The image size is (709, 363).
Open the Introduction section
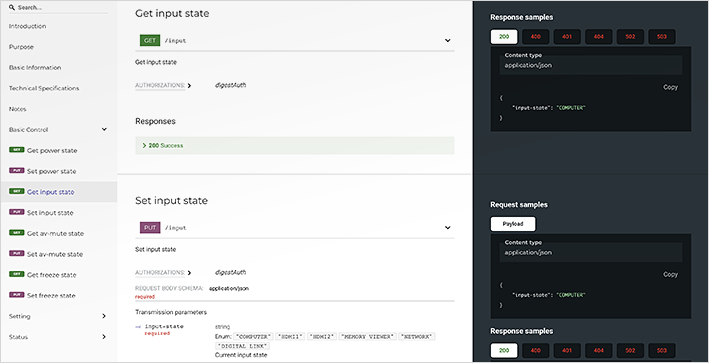pyautogui.click(x=28, y=26)
